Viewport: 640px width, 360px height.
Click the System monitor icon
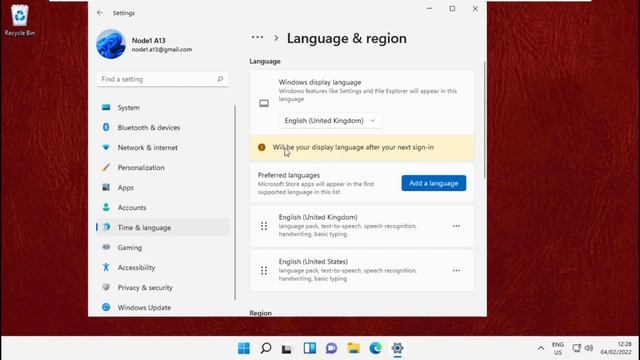(106, 107)
